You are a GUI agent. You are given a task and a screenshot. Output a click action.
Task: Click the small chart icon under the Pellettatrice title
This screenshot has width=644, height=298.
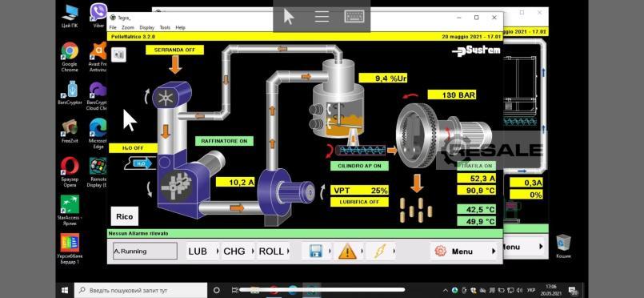click(118, 54)
